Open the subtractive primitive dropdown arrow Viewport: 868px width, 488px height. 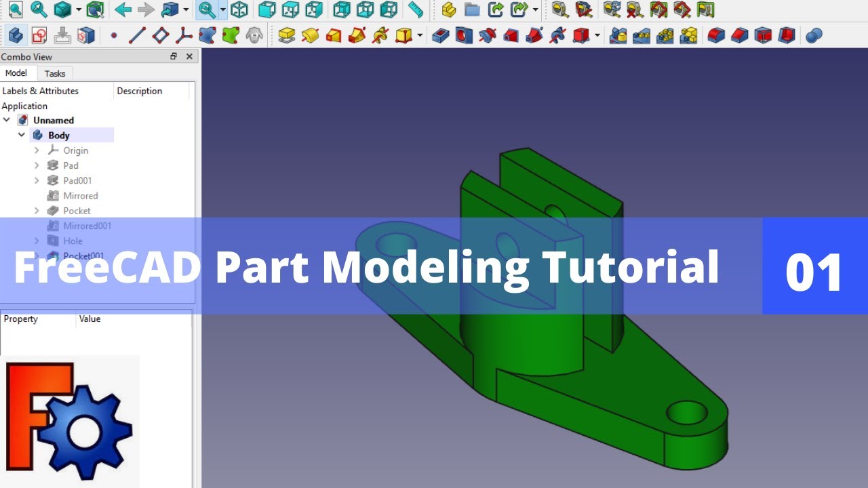click(597, 35)
